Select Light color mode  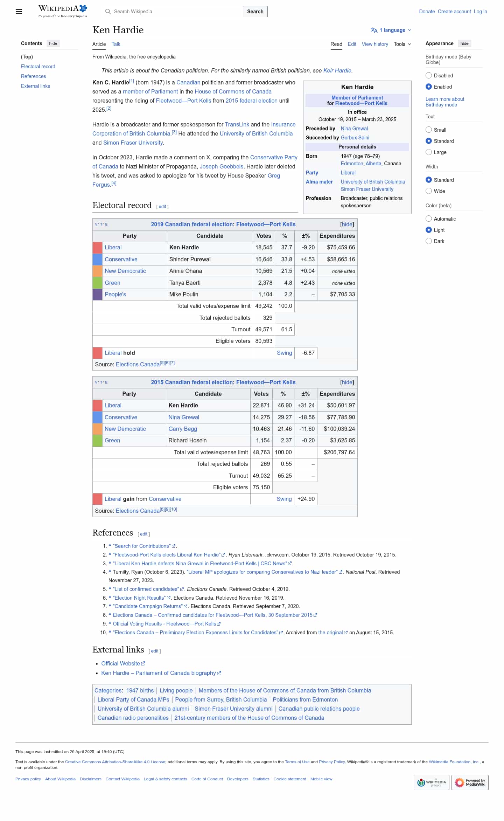pos(429,230)
